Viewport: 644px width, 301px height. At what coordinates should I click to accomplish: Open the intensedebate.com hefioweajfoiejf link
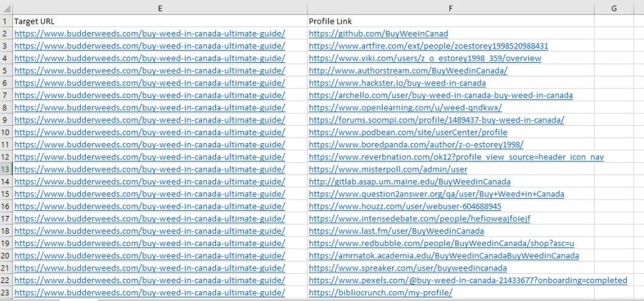(419, 219)
